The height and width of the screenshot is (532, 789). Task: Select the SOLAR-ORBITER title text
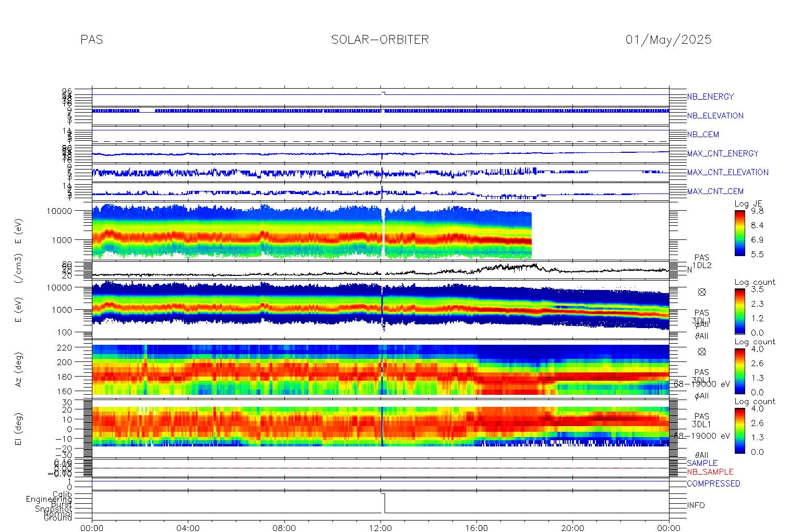tap(380, 40)
